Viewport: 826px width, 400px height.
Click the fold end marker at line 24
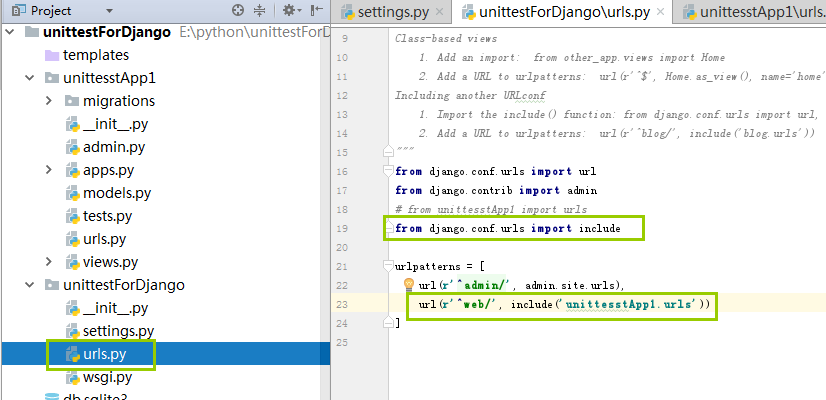[389, 322]
